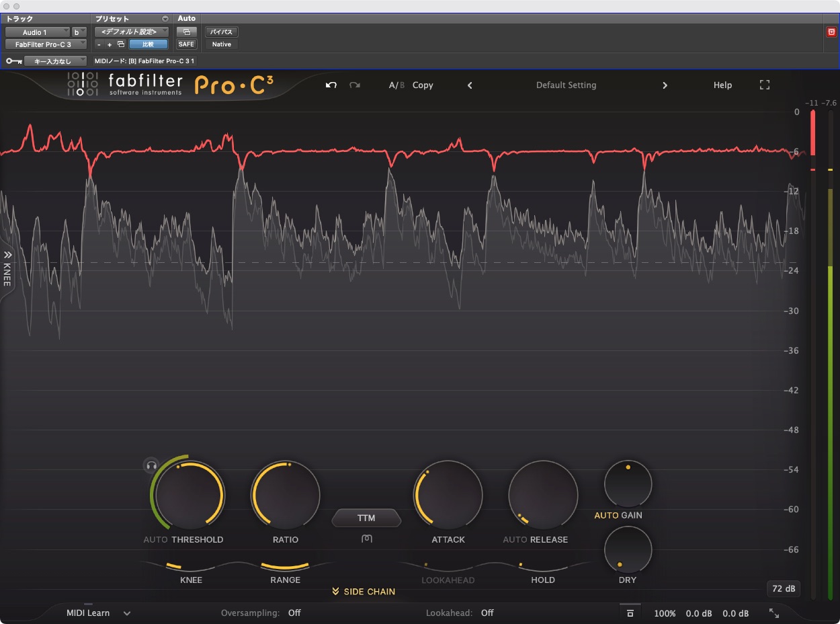Viewport: 840px width, 624px height.
Task: Open the TTM compression style dropdown
Action: click(366, 518)
